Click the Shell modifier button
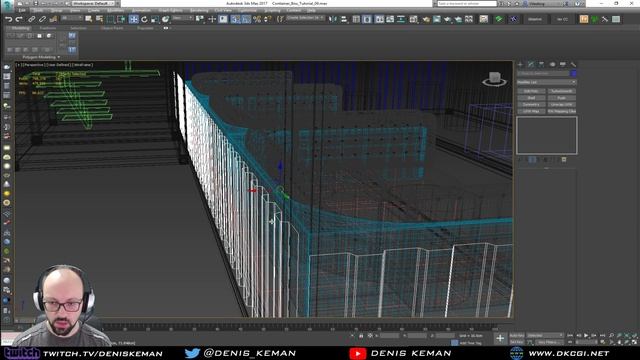 pyautogui.click(x=531, y=98)
